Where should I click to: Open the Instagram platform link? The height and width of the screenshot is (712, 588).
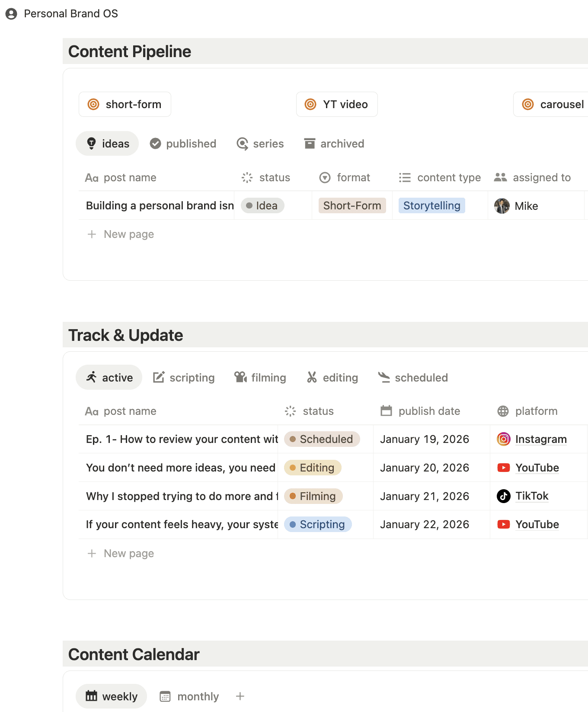coord(541,439)
